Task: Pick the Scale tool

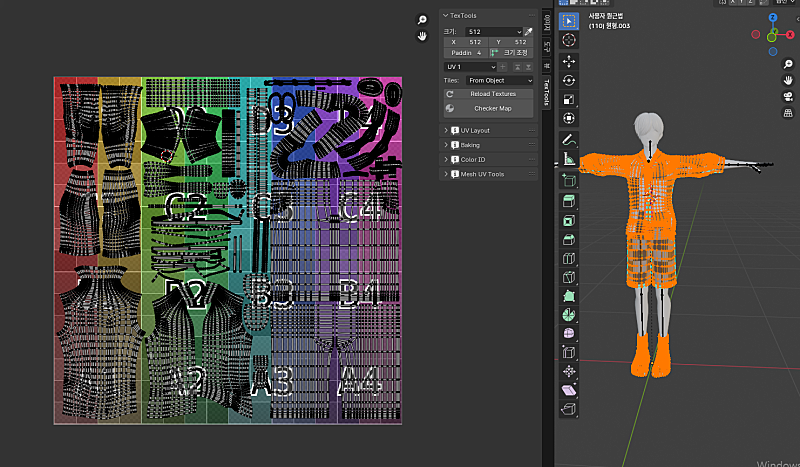Action: [569, 99]
